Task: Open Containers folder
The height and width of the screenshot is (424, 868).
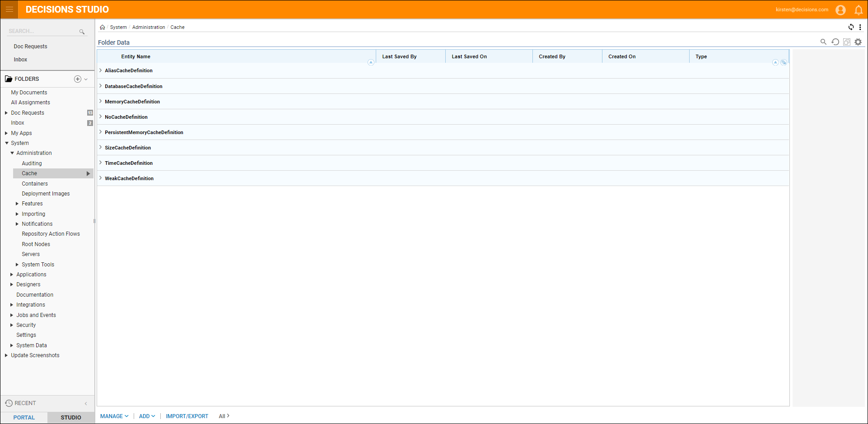Action: [x=35, y=184]
